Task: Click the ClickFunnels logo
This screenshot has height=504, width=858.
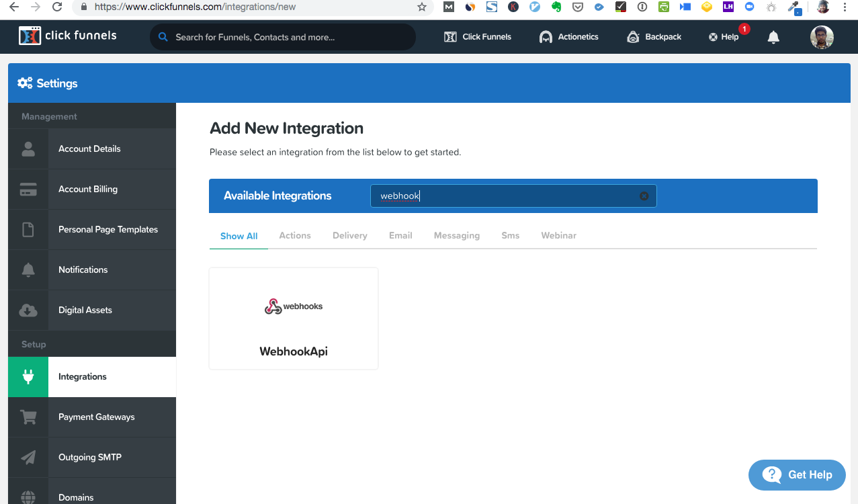Action: point(68,36)
